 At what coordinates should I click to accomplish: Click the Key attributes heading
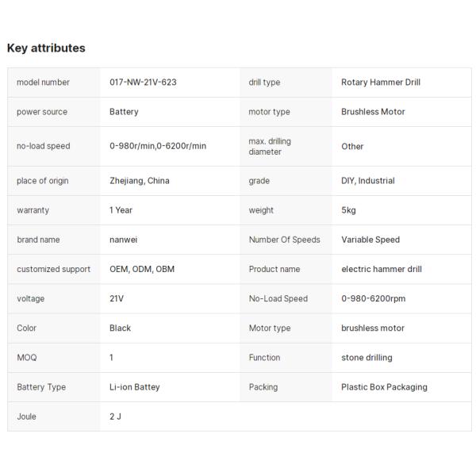[46, 48]
